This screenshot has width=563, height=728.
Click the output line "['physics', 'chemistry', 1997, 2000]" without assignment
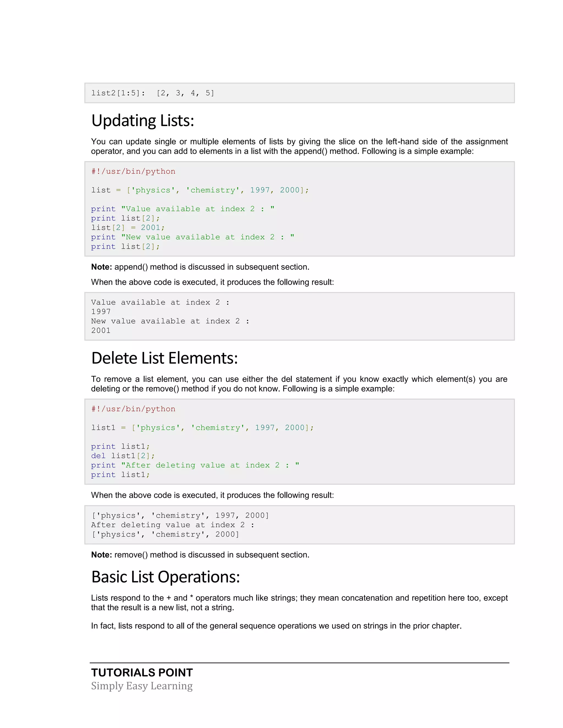point(180,516)
